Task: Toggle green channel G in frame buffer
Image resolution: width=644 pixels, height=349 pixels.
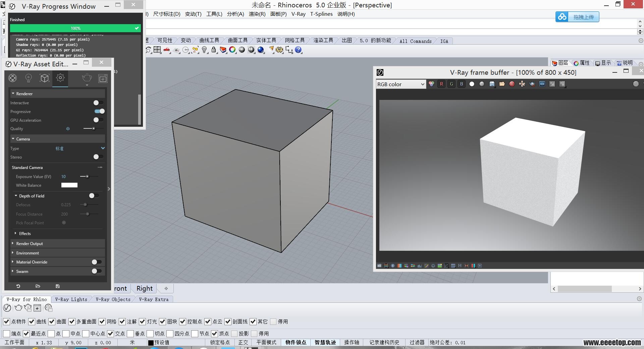Action: coord(451,84)
